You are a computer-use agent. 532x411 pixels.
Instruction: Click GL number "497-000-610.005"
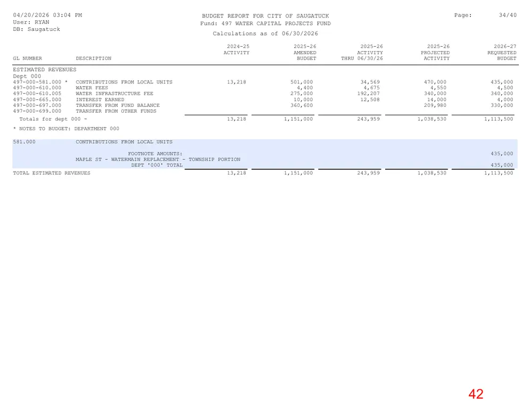[x=37, y=94]
